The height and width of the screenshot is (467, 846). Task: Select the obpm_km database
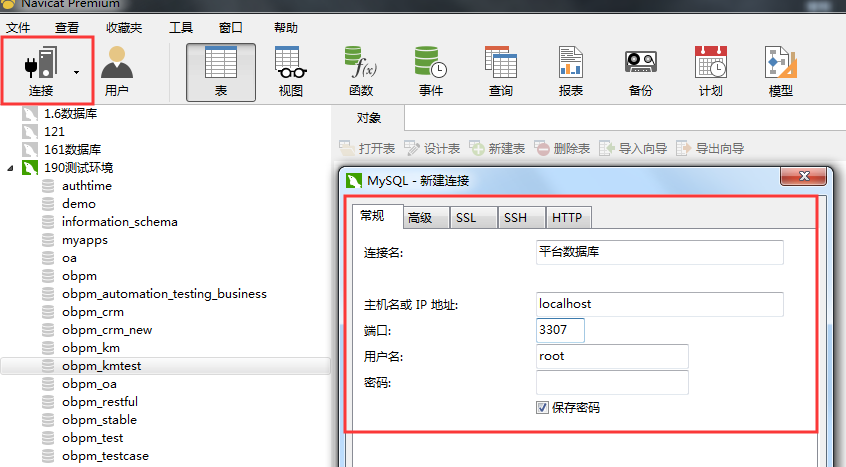click(x=91, y=348)
